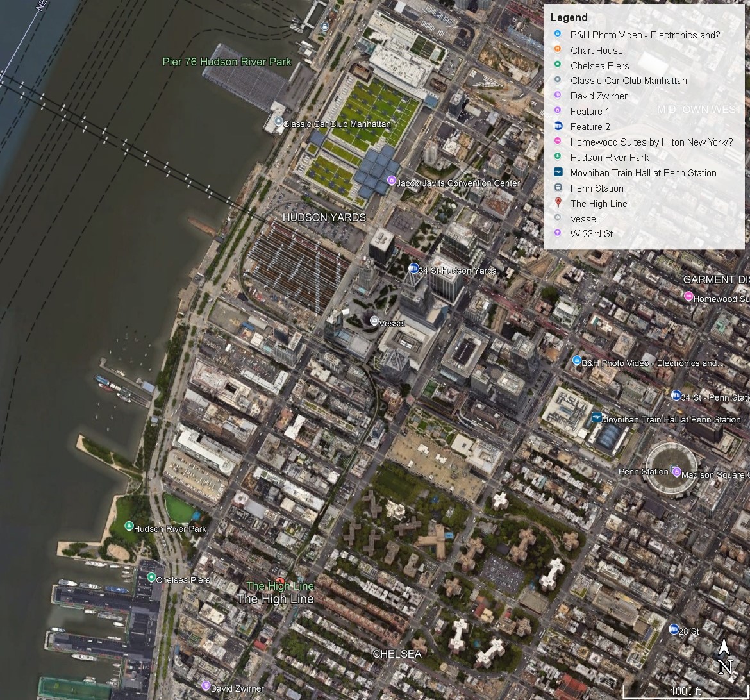Select the 28 St subway station icon
This screenshot has width=750, height=700.
674,629
